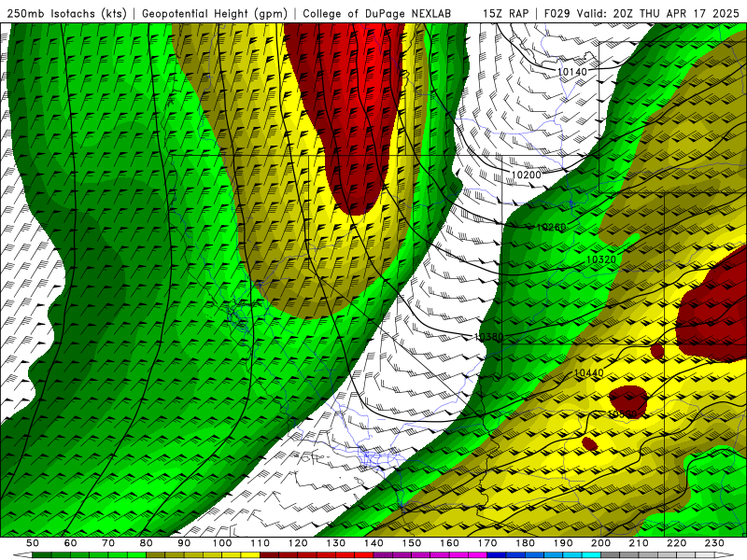Click the bright yellow legend swatch just before 110

250,555
